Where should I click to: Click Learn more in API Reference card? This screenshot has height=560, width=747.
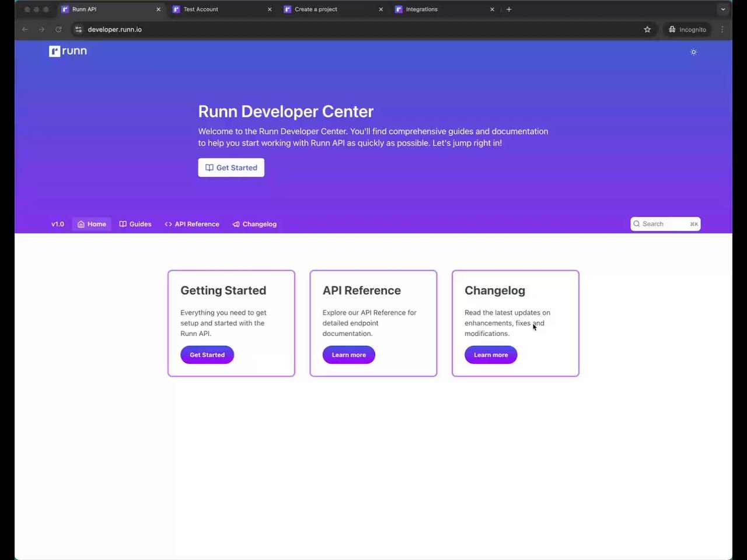(x=349, y=355)
